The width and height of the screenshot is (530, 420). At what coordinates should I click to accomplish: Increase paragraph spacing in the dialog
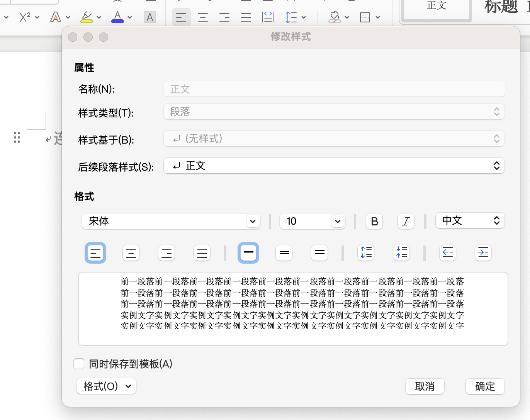(x=366, y=253)
